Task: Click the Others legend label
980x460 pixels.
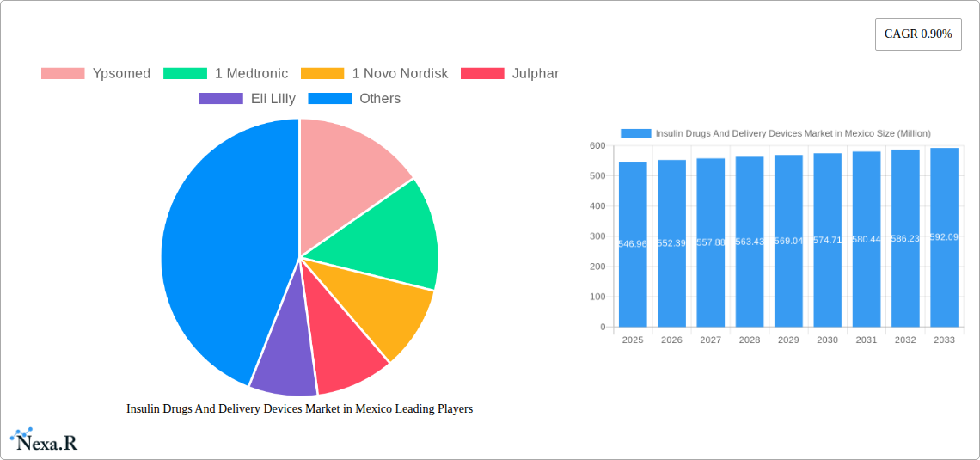Action: tap(380, 99)
